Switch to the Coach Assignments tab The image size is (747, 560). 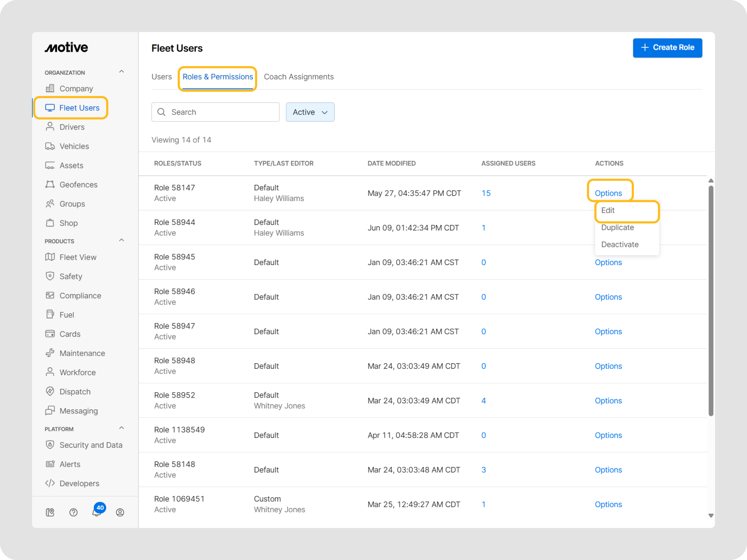[299, 77]
